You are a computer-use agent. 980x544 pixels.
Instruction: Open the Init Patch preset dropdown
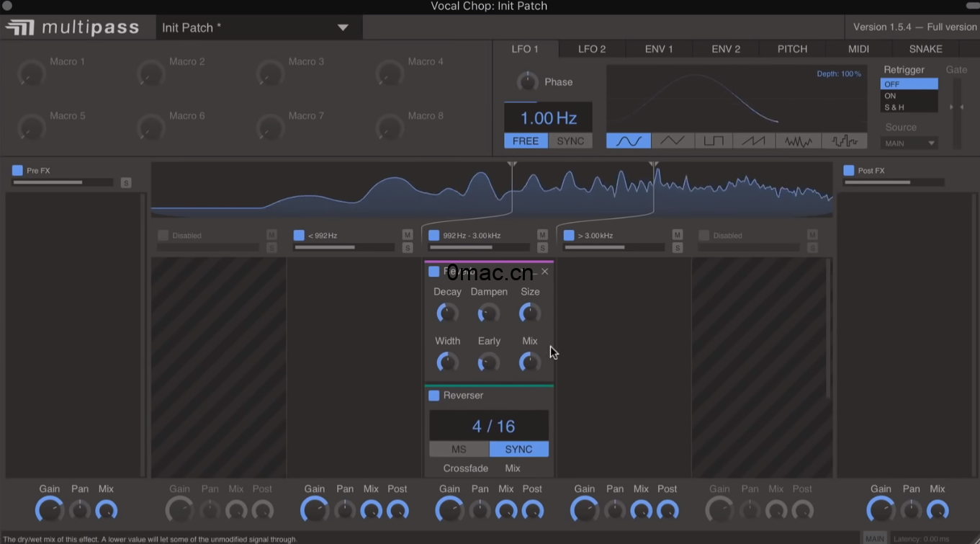[259, 27]
